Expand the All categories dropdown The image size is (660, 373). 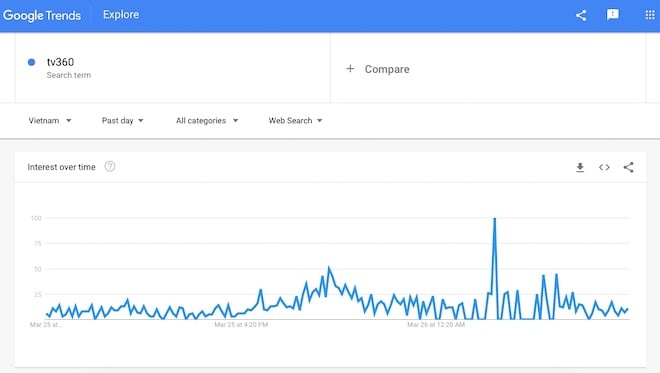coord(207,120)
